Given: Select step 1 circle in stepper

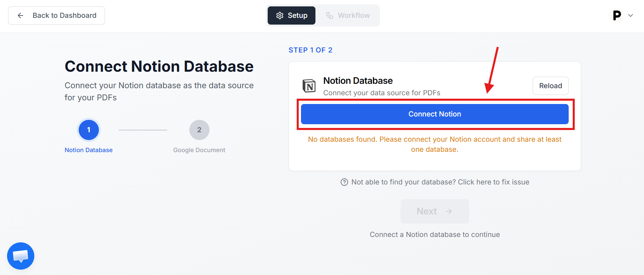Looking at the screenshot, I should tap(89, 130).
